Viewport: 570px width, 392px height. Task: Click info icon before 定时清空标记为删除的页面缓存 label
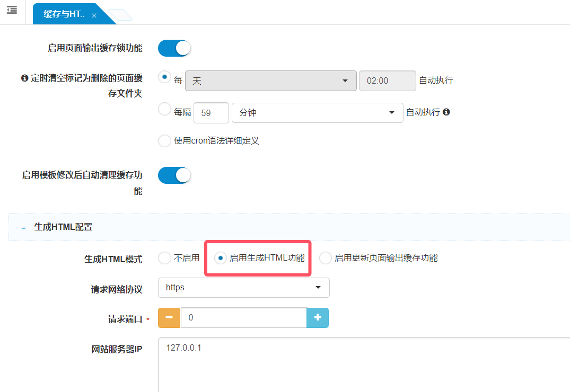point(24,78)
